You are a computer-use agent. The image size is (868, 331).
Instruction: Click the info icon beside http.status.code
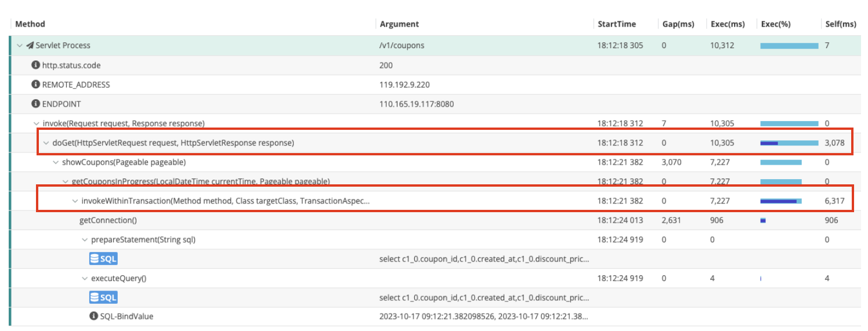coord(36,66)
